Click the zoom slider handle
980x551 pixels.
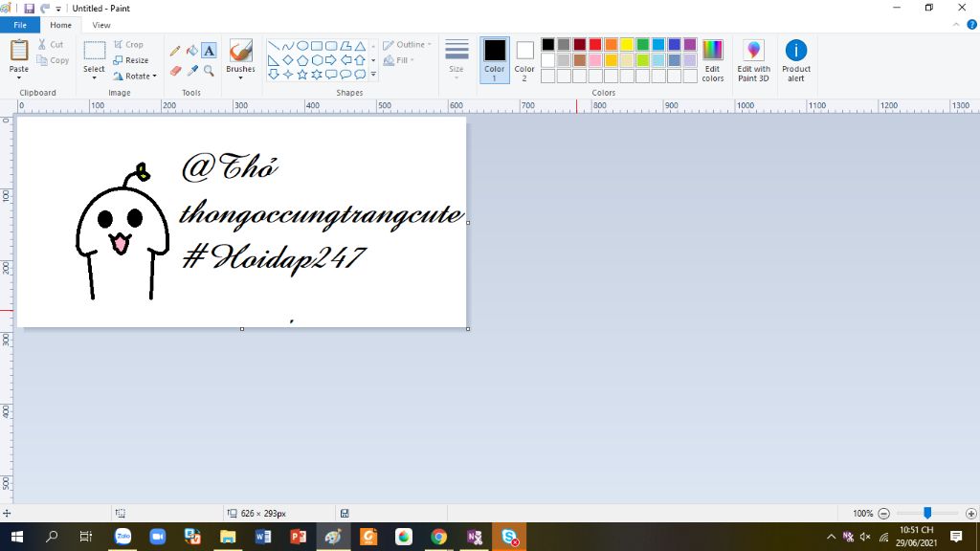927,513
